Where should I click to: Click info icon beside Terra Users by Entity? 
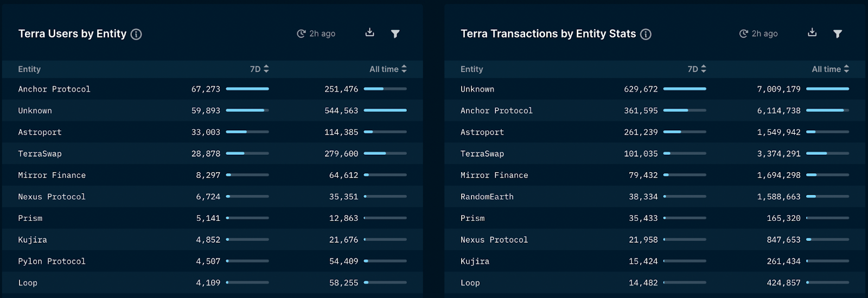[136, 34]
